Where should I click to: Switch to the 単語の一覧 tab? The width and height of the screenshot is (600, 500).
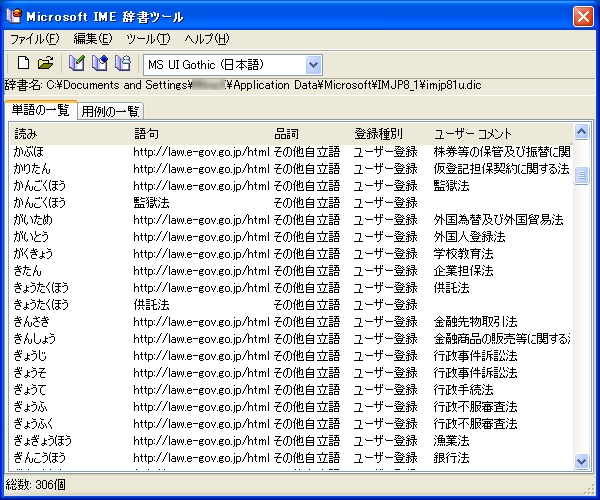[41, 110]
